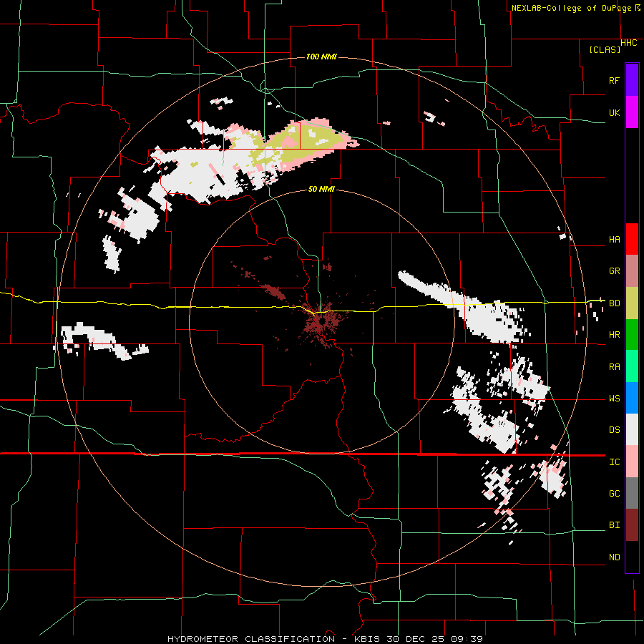Image resolution: width=644 pixels, height=644 pixels.
Task: Click the 'ND' legend label
Action: point(614,557)
